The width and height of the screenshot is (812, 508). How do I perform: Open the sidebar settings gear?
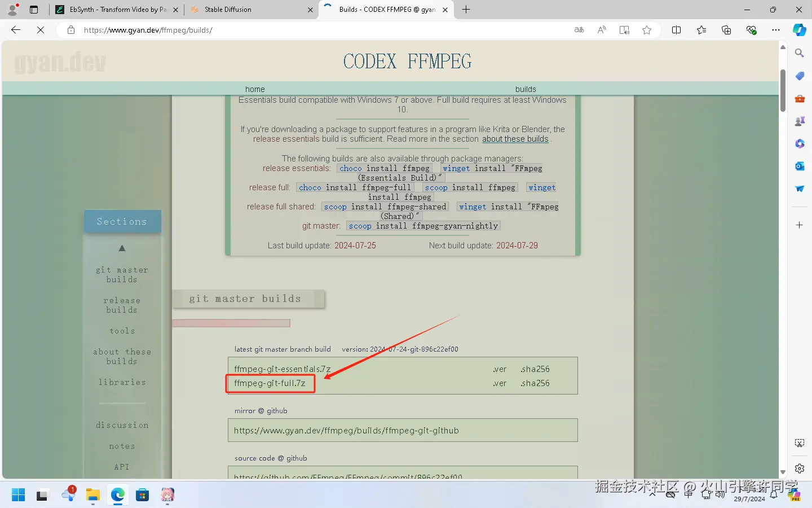point(800,468)
